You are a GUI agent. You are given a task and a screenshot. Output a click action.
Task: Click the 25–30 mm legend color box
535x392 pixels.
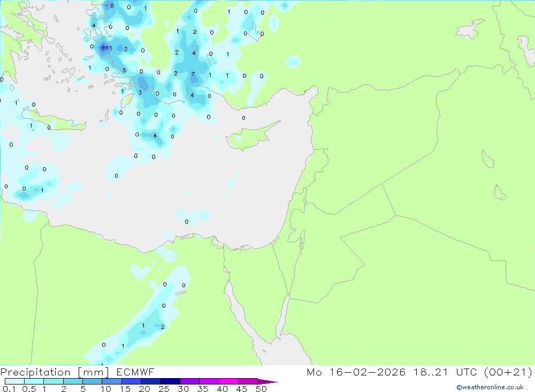click(x=170, y=381)
